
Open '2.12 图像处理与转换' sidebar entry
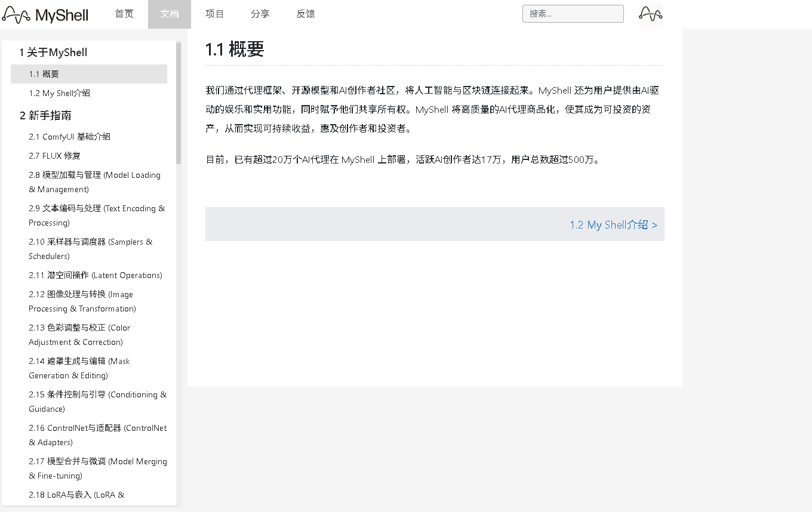click(x=82, y=301)
